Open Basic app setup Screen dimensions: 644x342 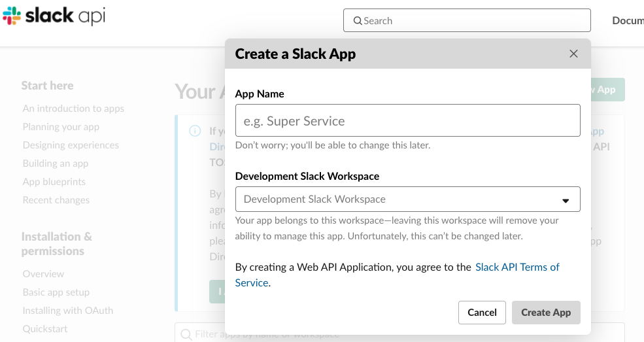56,292
